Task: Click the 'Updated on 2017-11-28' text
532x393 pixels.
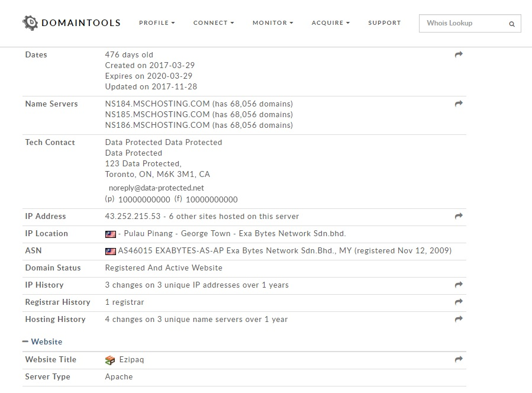Action: (x=151, y=86)
